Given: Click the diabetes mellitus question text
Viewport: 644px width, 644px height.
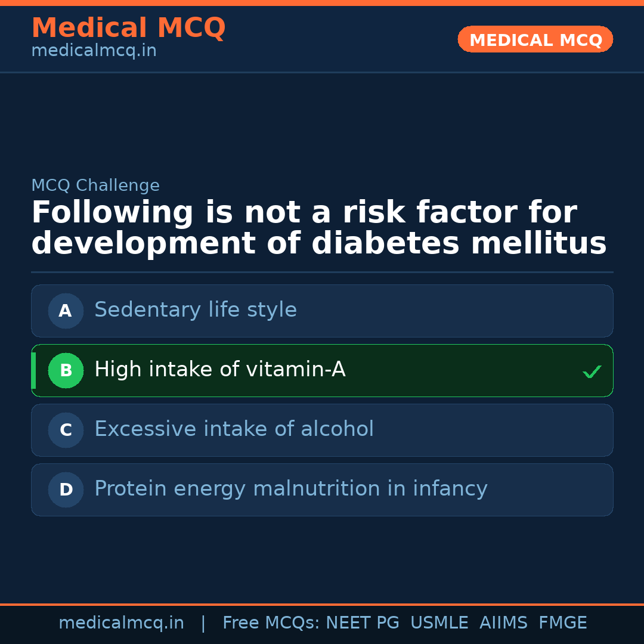Looking at the screenshot, I should tap(318, 228).
